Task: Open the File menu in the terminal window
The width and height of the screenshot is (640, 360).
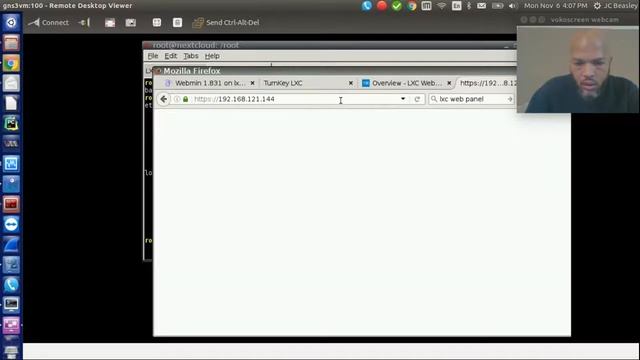Action: (153, 56)
